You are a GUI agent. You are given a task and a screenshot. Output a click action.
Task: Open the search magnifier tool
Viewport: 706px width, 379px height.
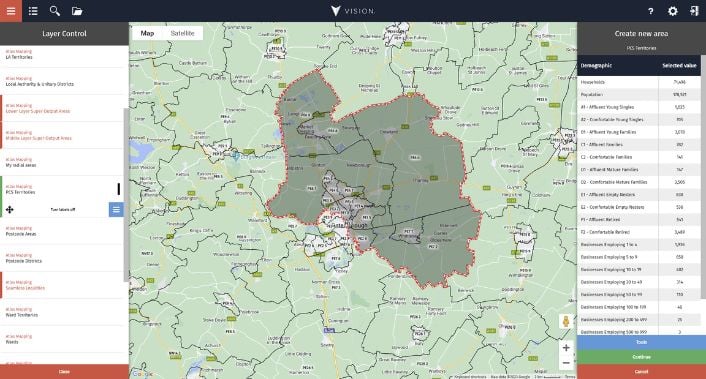pos(54,11)
